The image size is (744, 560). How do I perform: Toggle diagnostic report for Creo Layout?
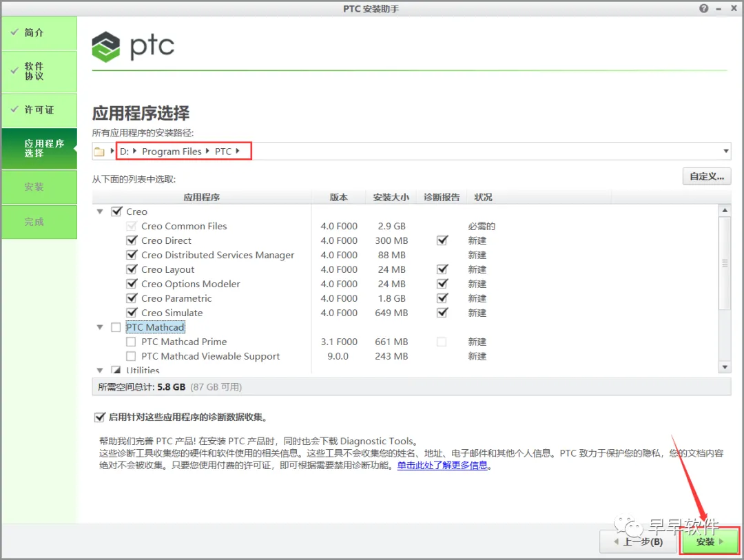pyautogui.click(x=442, y=269)
